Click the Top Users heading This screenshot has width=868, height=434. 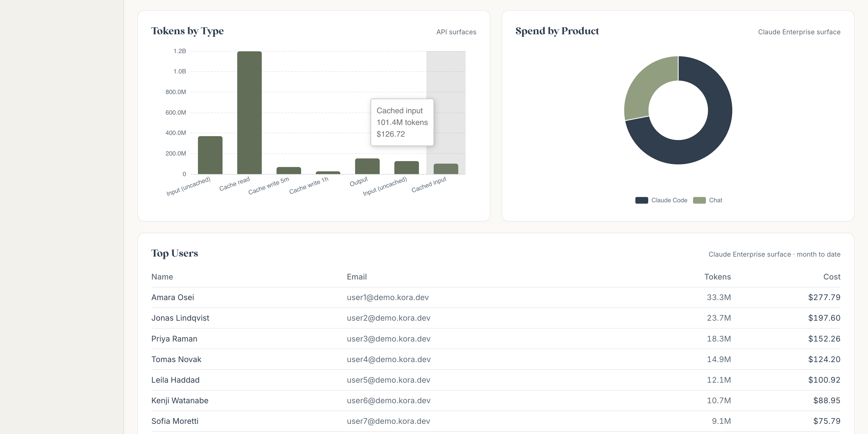tap(175, 253)
